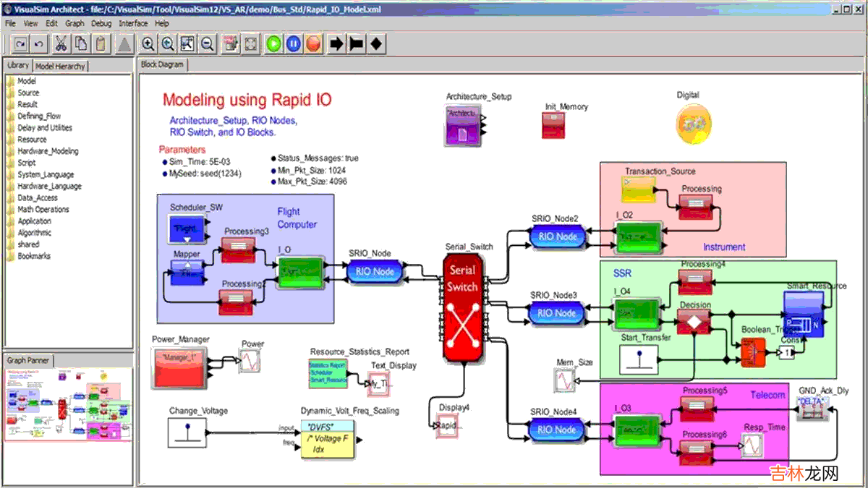Select the Architecture_Setup block icon
This screenshot has width=868, height=499.
coord(463,124)
